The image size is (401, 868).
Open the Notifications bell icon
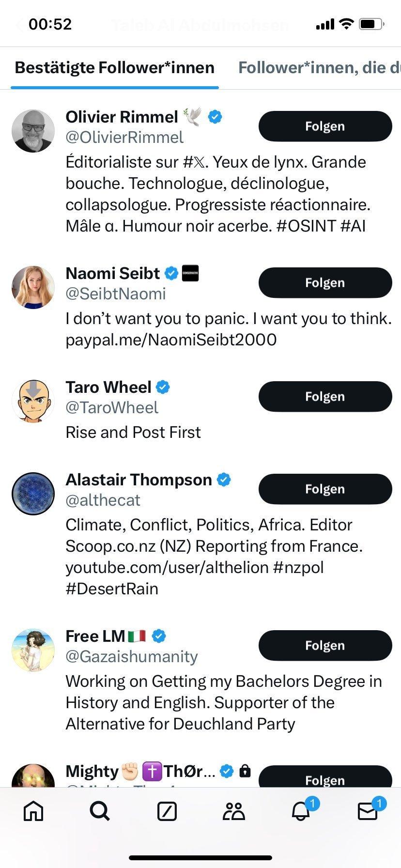[301, 811]
